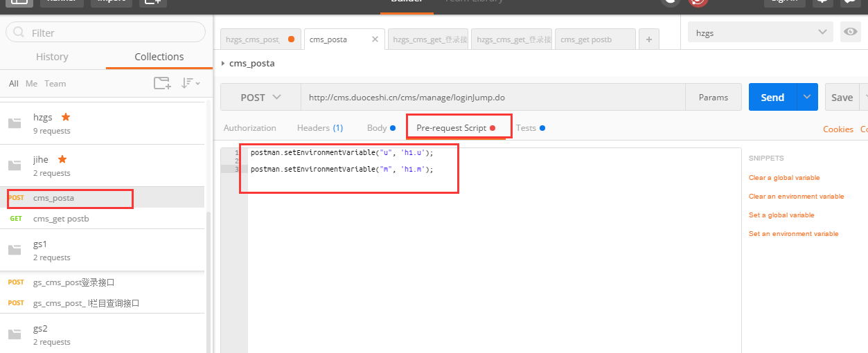Select the Pre-request Script tab
This screenshot has height=353, width=868.
[456, 128]
